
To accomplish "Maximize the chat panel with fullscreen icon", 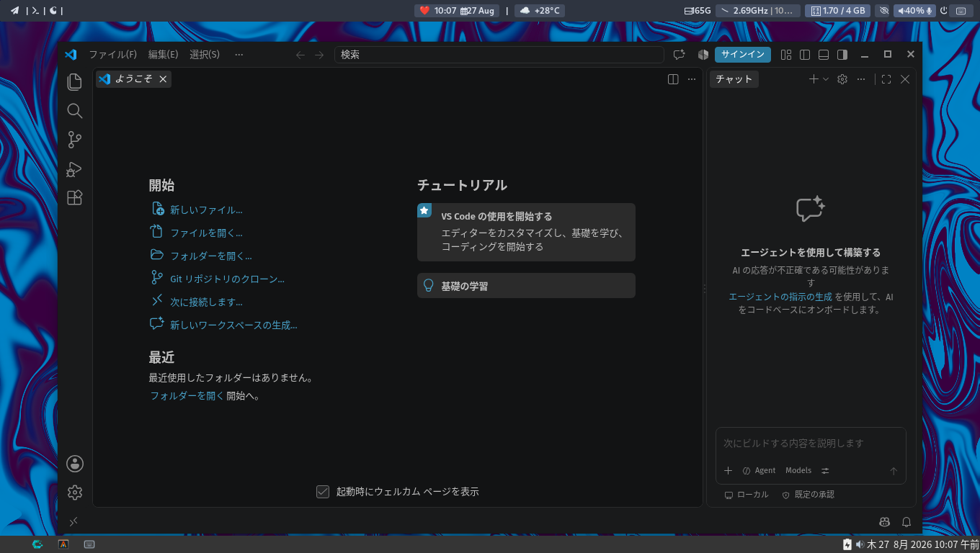I will [x=886, y=79].
